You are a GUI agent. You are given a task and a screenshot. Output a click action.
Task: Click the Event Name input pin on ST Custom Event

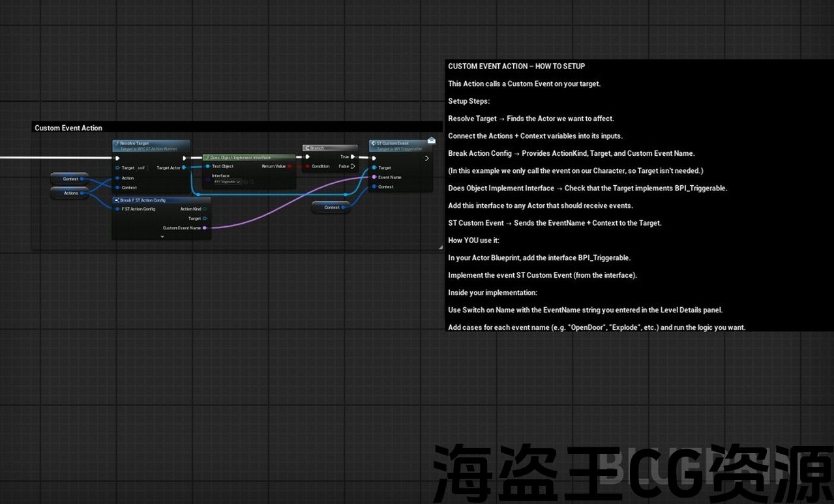pyautogui.click(x=374, y=177)
